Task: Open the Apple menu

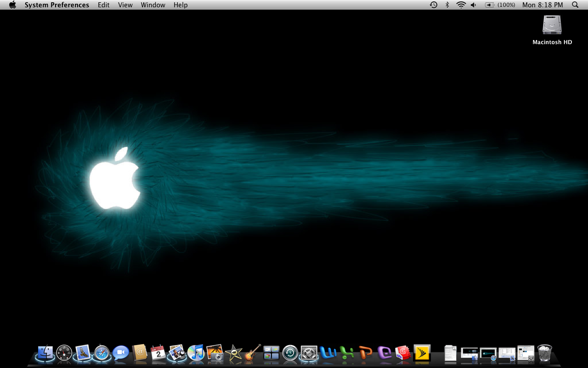Action: pyautogui.click(x=12, y=5)
